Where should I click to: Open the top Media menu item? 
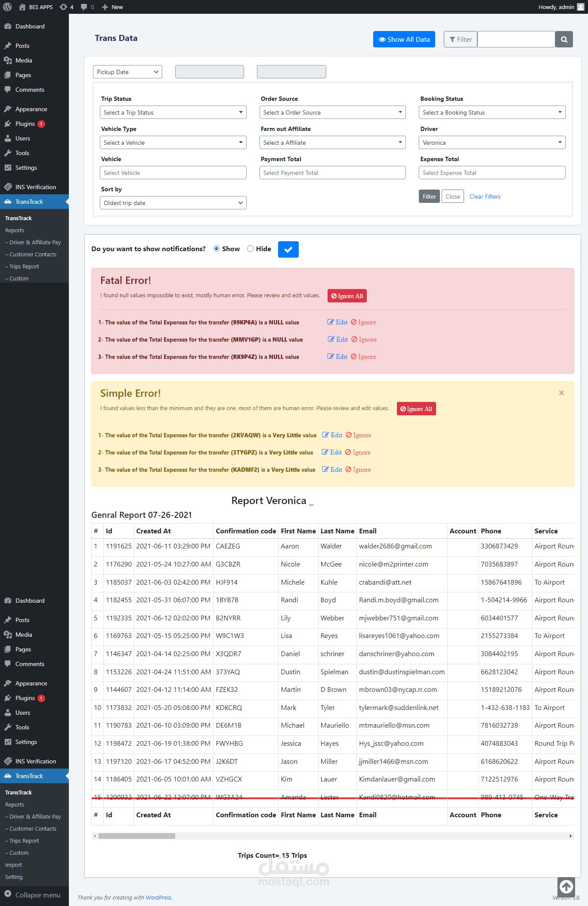[x=34, y=60]
